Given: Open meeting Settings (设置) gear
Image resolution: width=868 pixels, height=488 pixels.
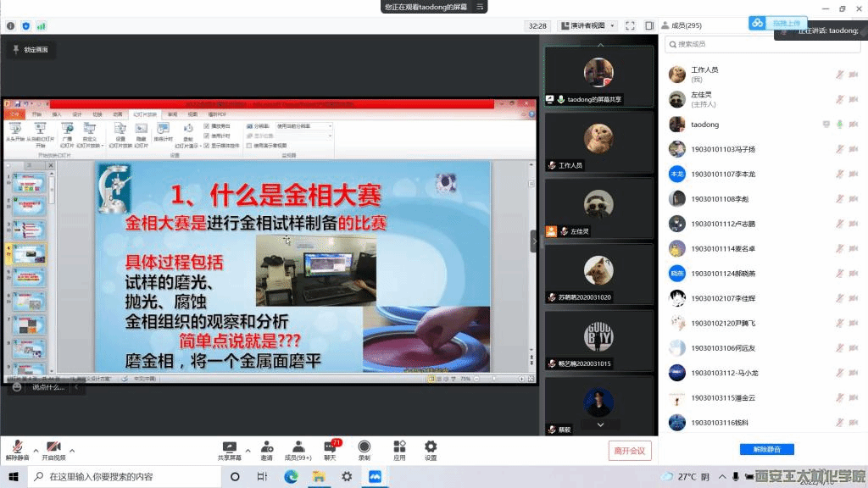Looking at the screenshot, I should (x=431, y=450).
